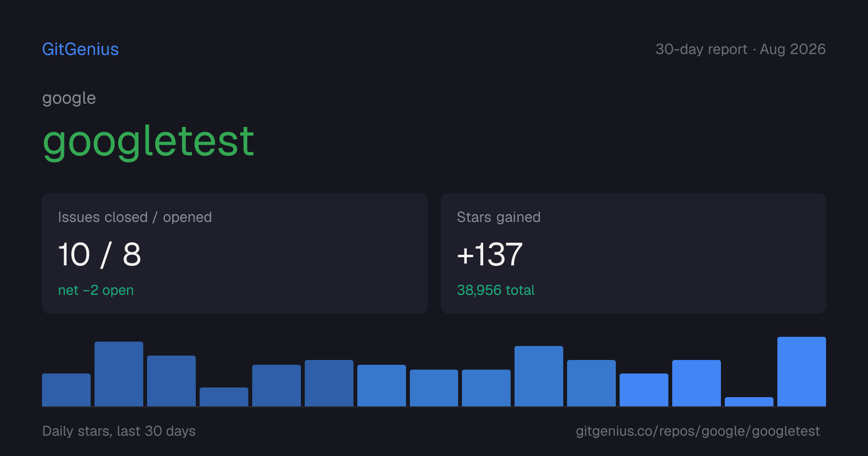Click the "net −2 open" text
The height and width of the screenshot is (456, 868).
[96, 290]
